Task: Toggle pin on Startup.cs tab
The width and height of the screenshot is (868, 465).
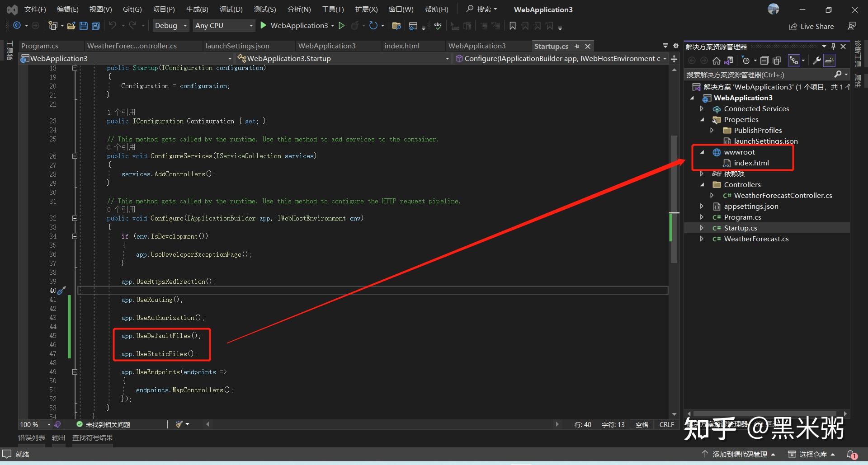Action: (x=577, y=46)
